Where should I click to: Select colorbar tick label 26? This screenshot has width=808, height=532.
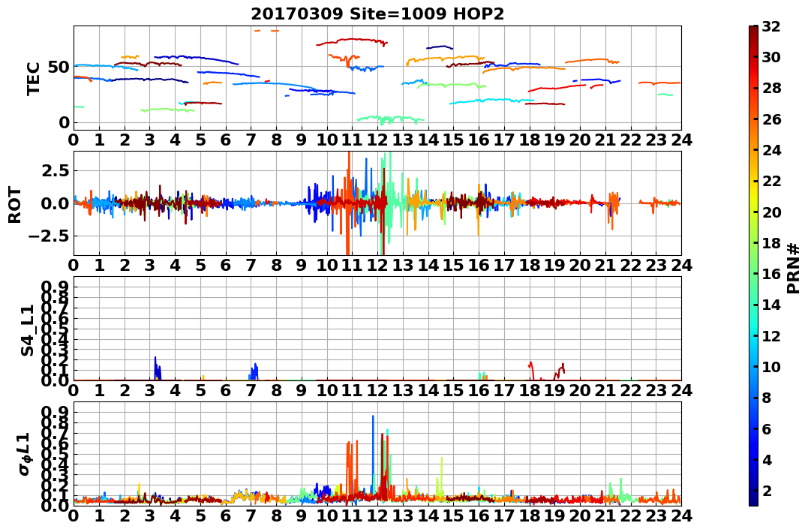771,119
